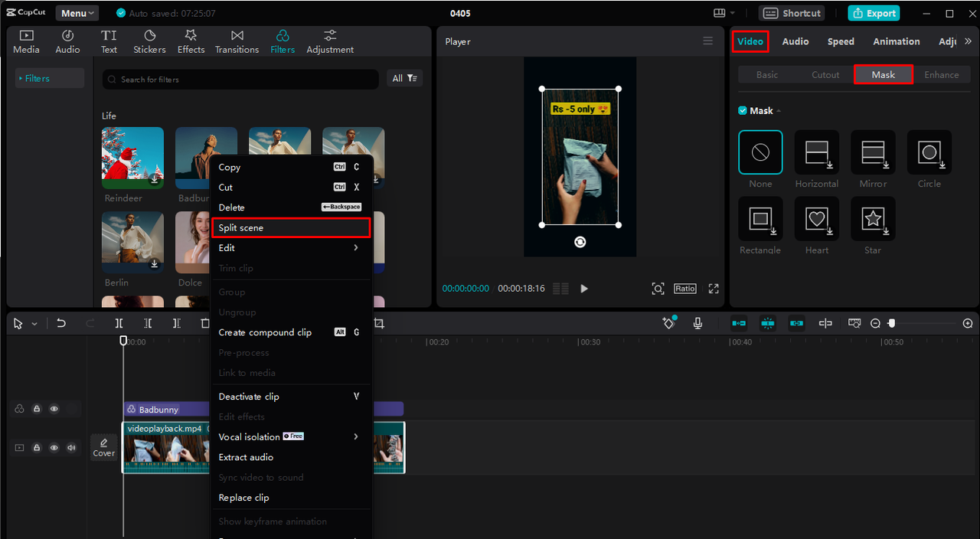This screenshot has height=539, width=980.
Task: Click the timeline zoom-to-fit icon
Action: 854,323
